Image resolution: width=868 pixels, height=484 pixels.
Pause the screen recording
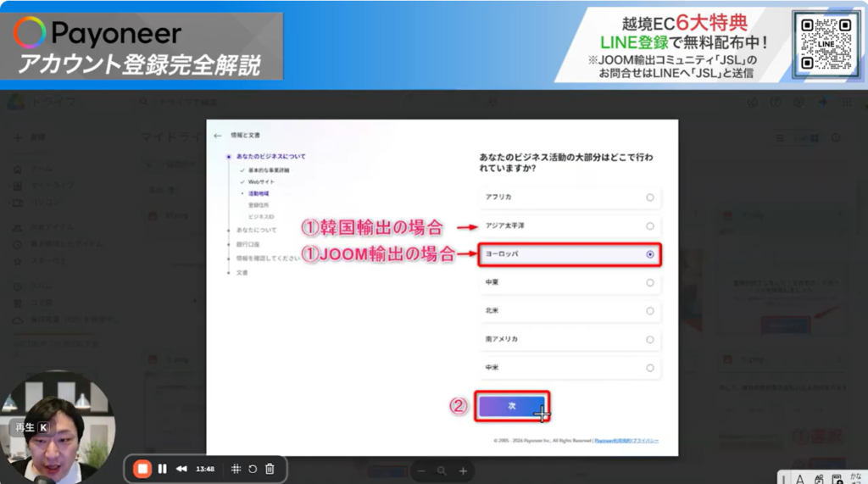click(162, 469)
